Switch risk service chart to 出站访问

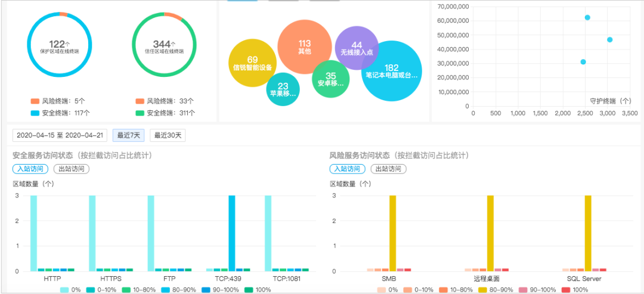click(388, 169)
